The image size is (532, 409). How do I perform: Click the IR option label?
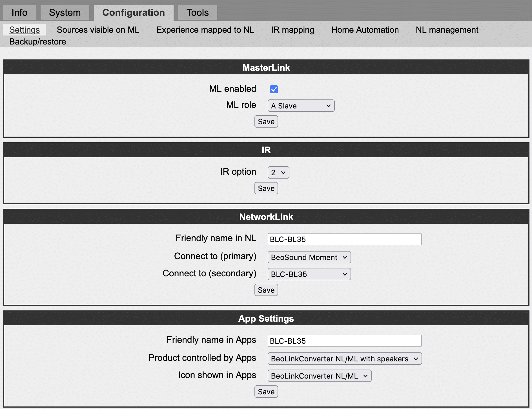pyautogui.click(x=238, y=172)
